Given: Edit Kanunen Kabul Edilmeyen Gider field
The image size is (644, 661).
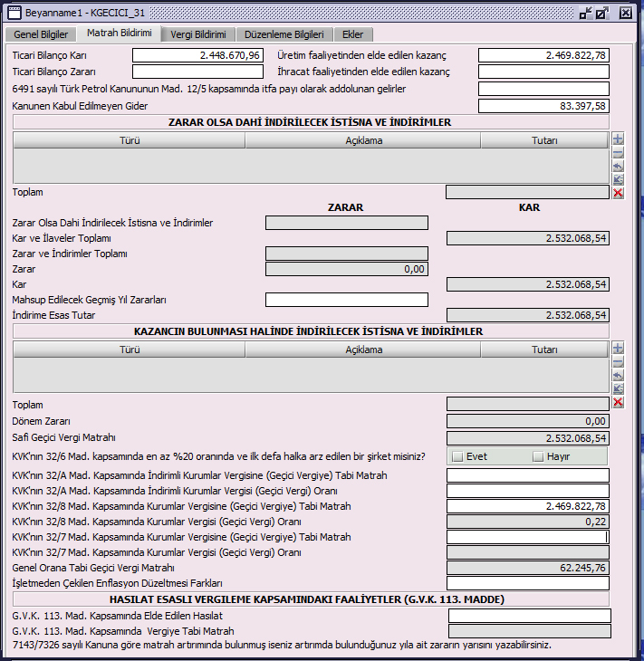Looking at the screenshot, I should [x=543, y=106].
